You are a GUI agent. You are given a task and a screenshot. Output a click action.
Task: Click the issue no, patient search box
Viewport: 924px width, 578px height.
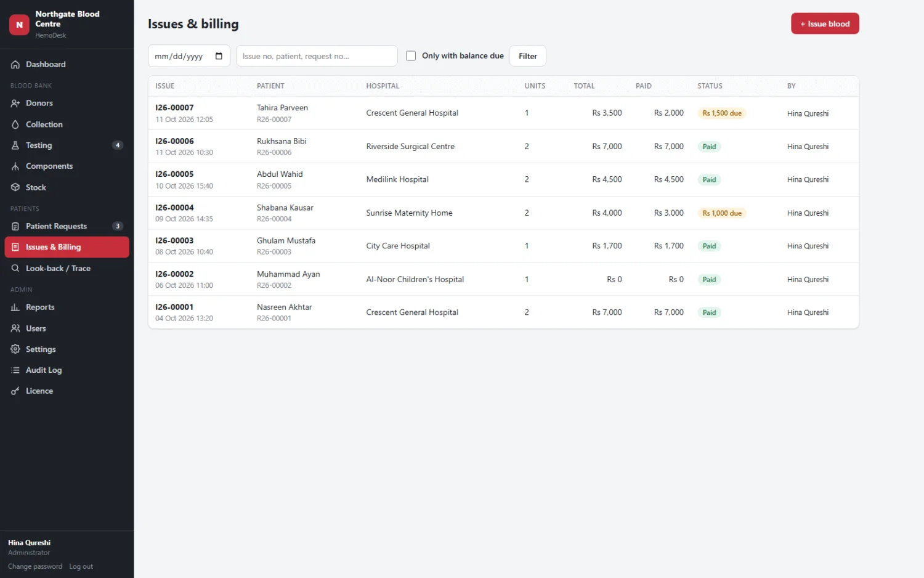(317, 56)
